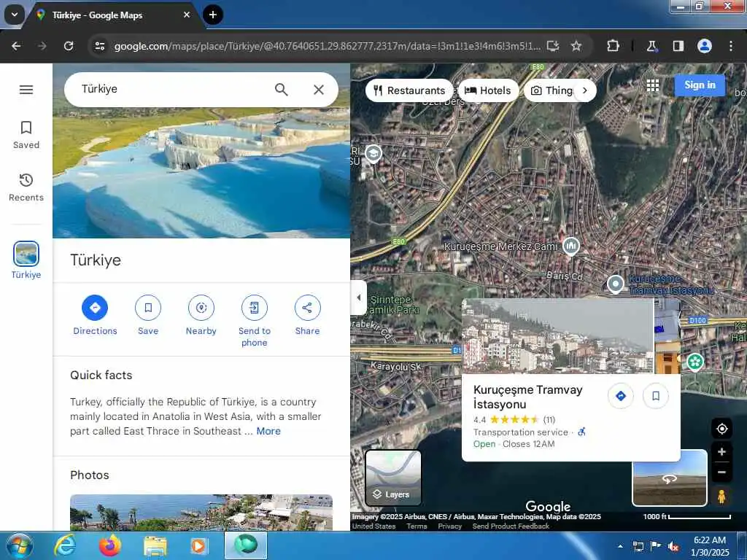747x560 pixels.
Task: Expand Quick facts with More link
Action: coord(268,431)
